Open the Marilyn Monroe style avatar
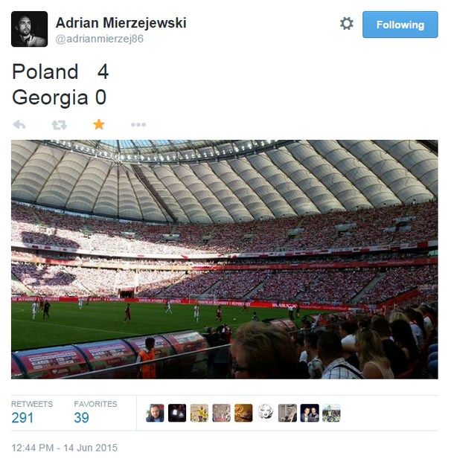This screenshot has width=454, height=476. pyautogui.click(x=265, y=413)
